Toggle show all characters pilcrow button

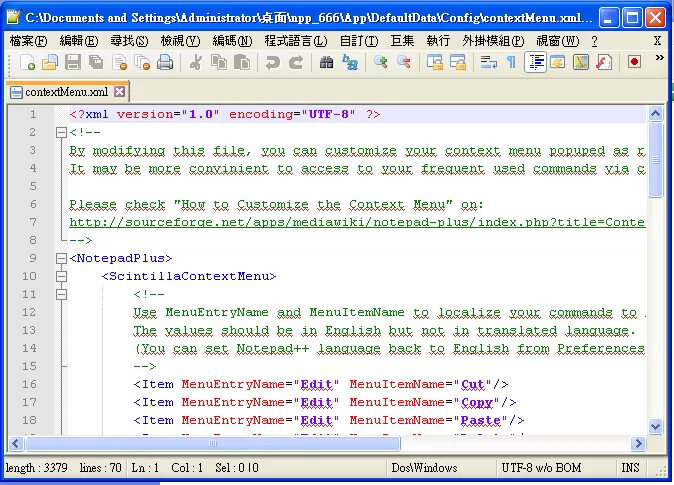click(x=512, y=62)
